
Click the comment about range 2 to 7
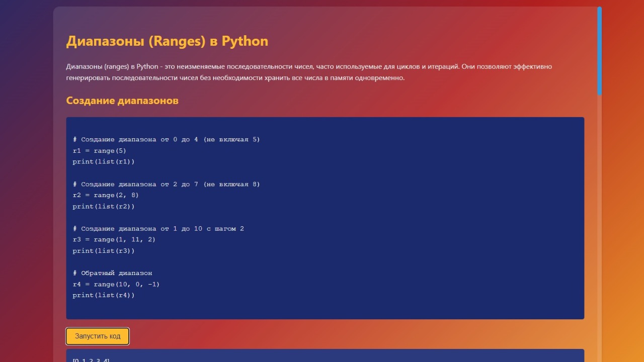point(167,184)
